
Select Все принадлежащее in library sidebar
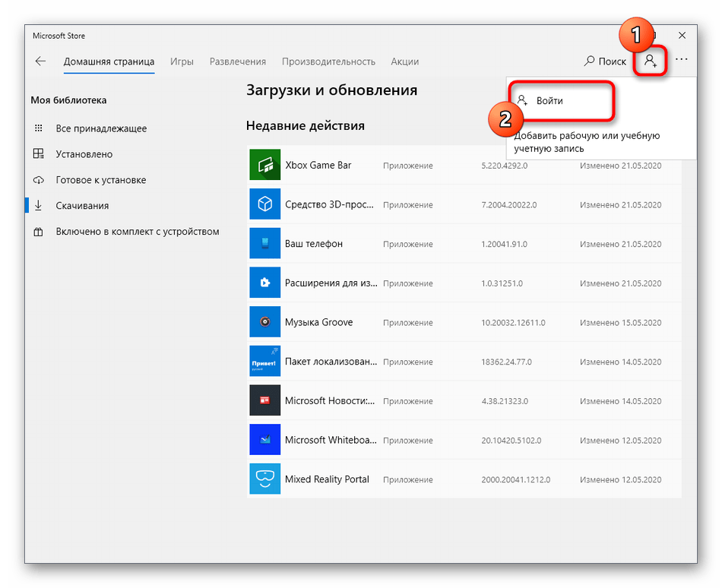pyautogui.click(x=101, y=128)
